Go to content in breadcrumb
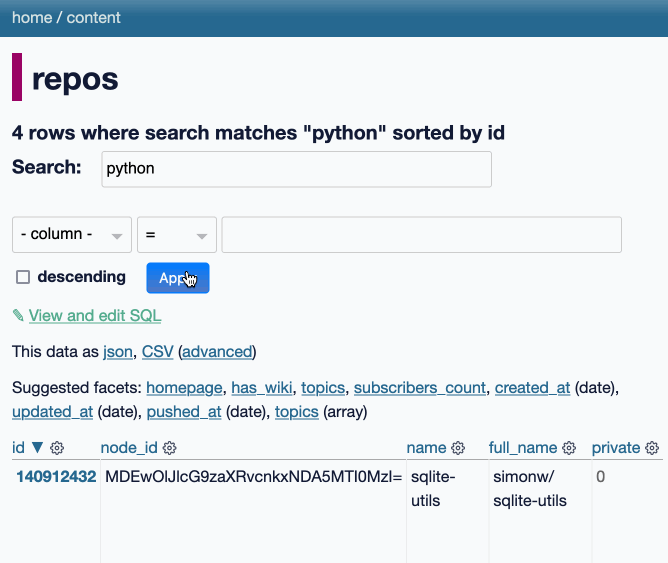 [x=93, y=18]
